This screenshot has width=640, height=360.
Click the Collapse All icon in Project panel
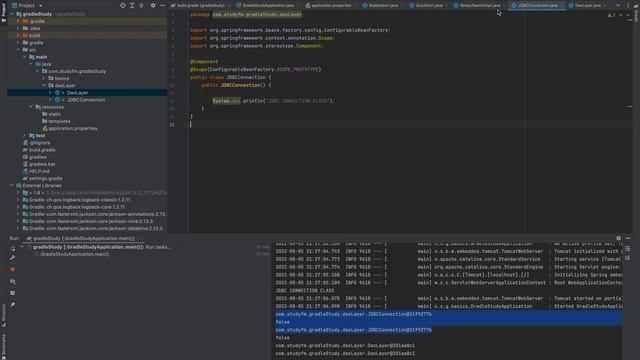click(x=141, y=5)
